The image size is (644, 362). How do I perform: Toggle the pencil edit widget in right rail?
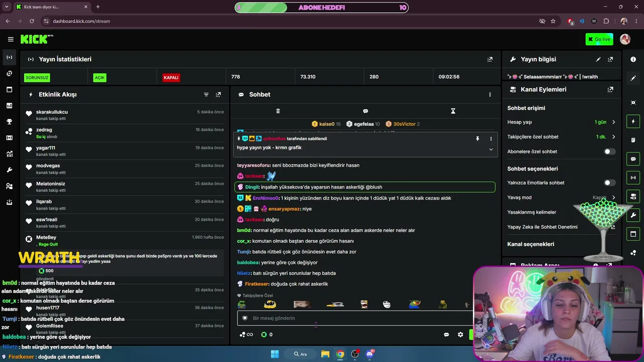633,78
